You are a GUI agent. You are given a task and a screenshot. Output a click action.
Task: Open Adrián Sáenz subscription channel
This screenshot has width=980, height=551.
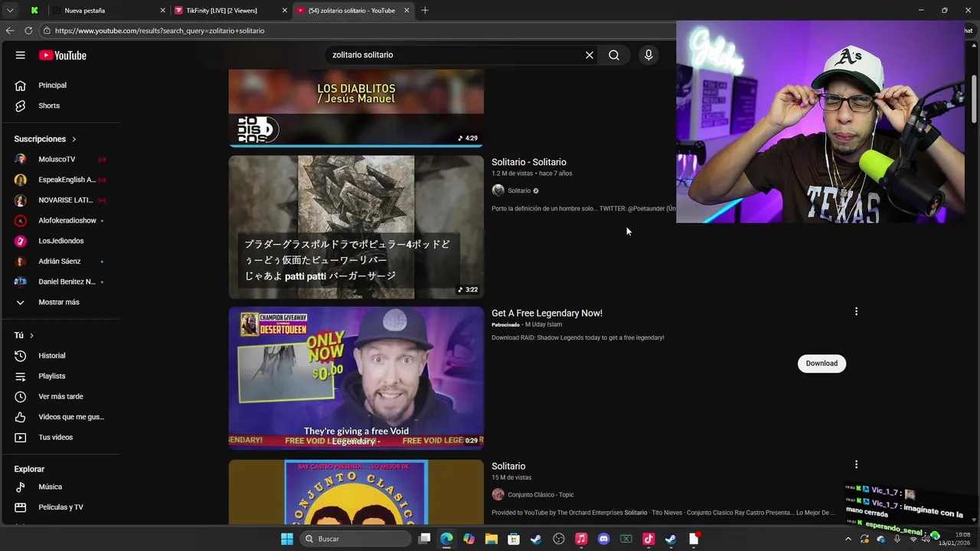60,261
